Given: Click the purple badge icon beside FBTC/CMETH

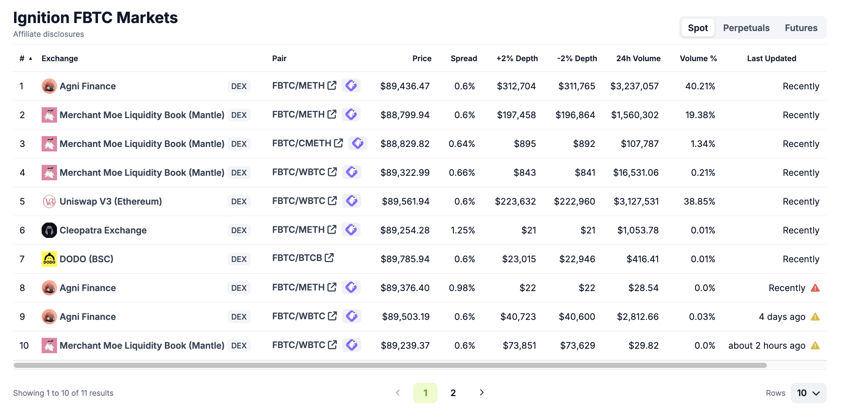Looking at the screenshot, I should pos(357,143).
